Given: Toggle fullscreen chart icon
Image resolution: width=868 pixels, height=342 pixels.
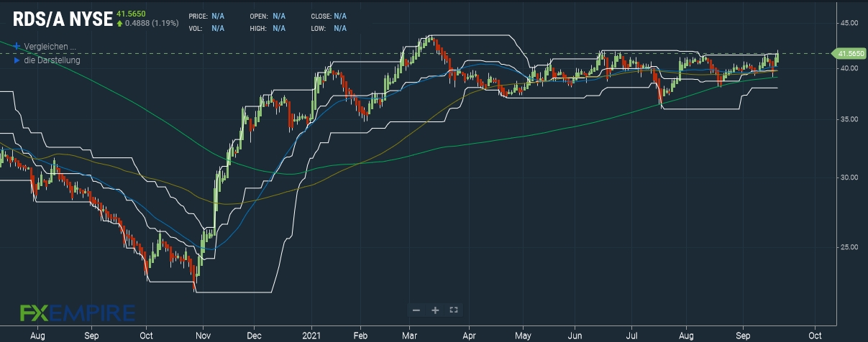Looking at the screenshot, I should 454,310.
